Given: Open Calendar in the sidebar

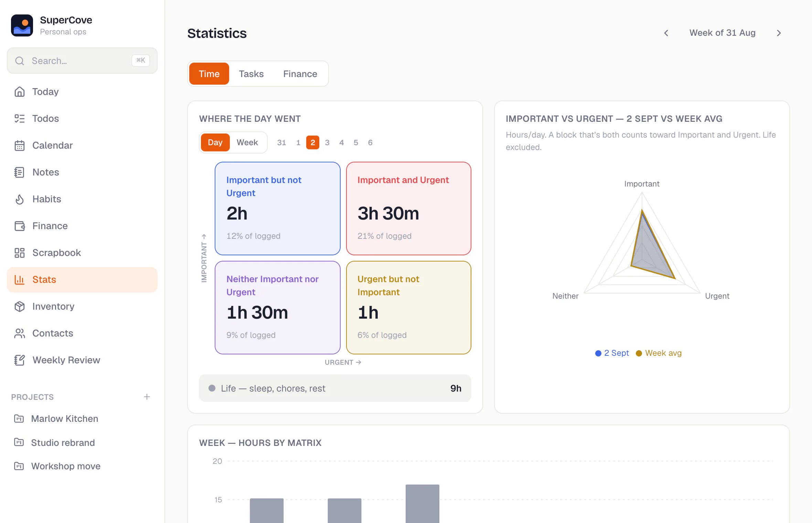Looking at the screenshot, I should 82,145.
